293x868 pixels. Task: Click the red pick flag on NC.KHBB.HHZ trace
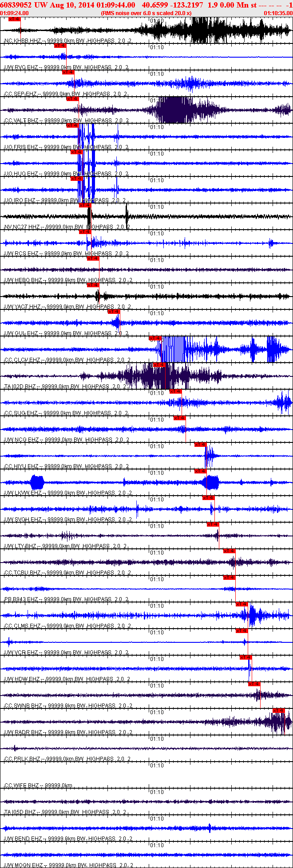point(15,19)
